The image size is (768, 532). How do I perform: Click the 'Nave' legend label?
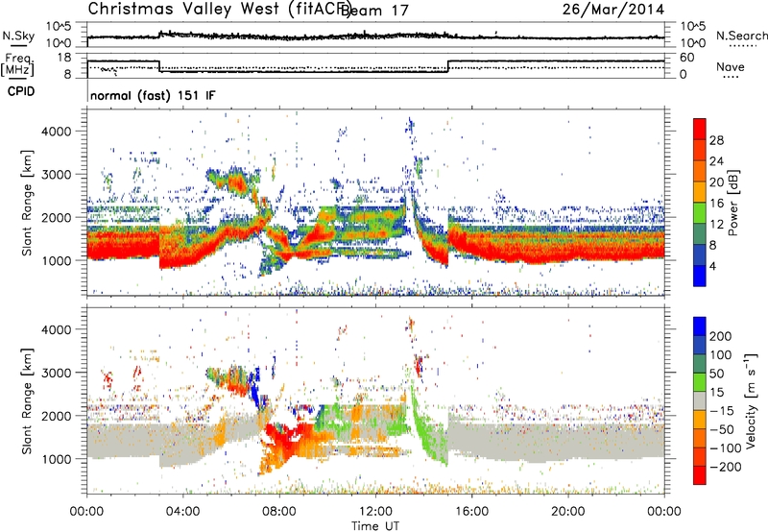pyautogui.click(x=731, y=66)
